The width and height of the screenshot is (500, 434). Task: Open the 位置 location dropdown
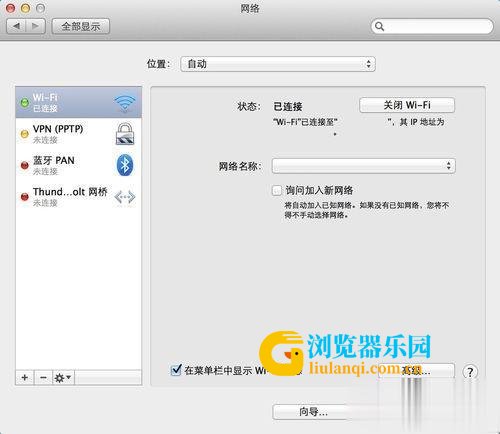278,64
